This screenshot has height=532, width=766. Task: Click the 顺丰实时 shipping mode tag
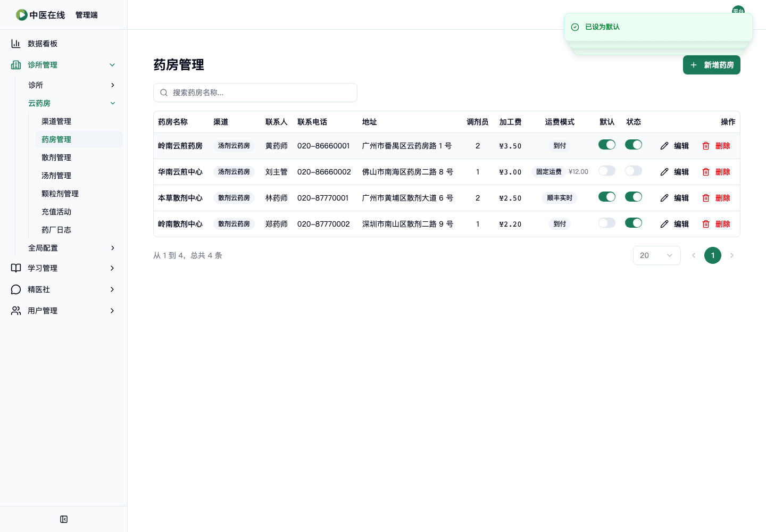[560, 198]
